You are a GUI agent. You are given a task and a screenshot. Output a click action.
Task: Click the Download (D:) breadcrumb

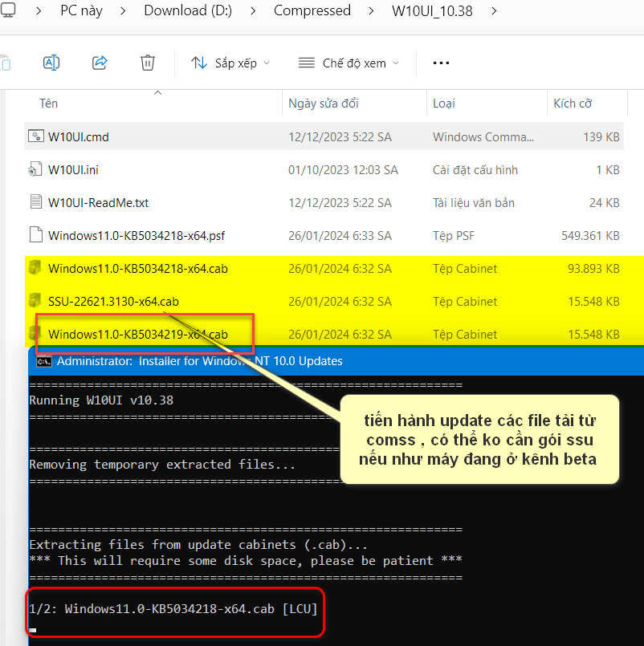click(188, 10)
